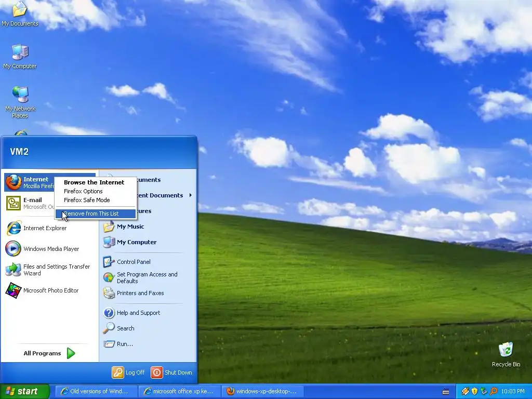Viewport: 532px width, 399px height.
Task: Switch to microsoft office xp ke... taskbar window
Action: click(179, 391)
